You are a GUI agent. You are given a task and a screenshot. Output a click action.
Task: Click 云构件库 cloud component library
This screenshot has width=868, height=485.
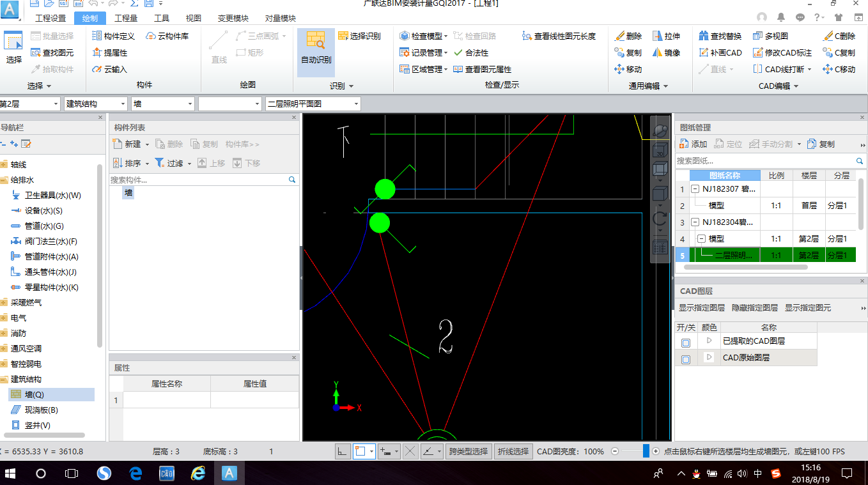point(167,36)
